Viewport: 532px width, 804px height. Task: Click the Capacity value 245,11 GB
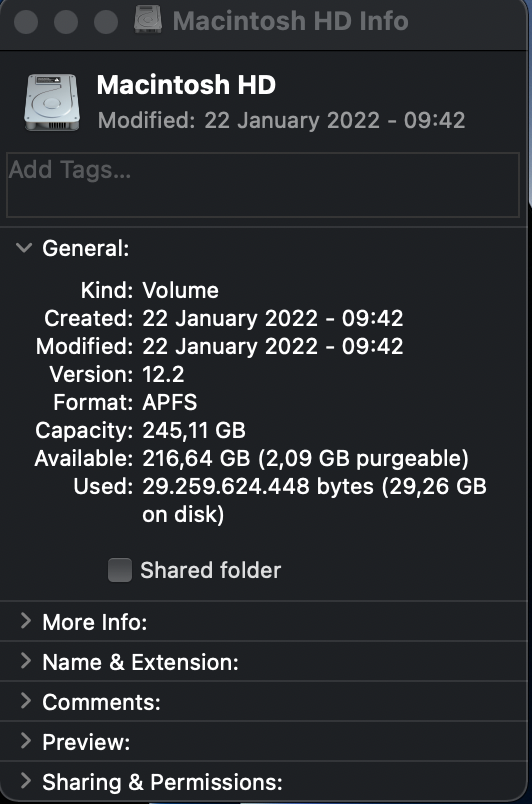[194, 430]
